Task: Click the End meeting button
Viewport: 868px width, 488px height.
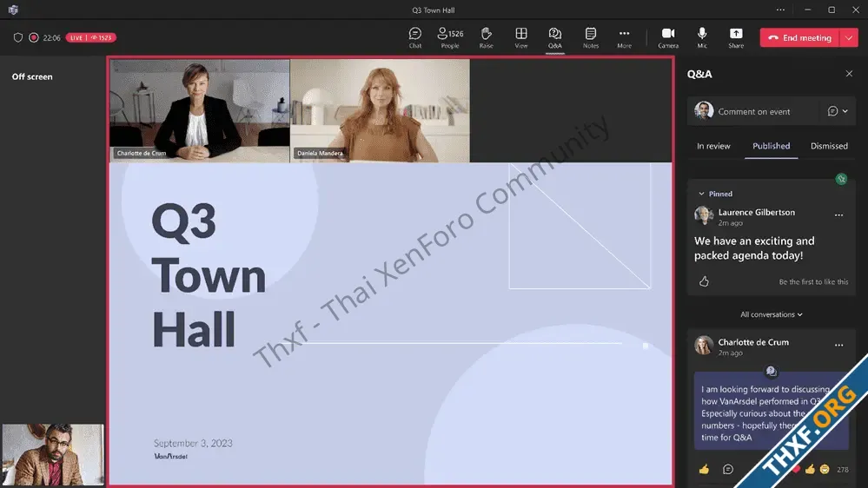Action: 800,37
